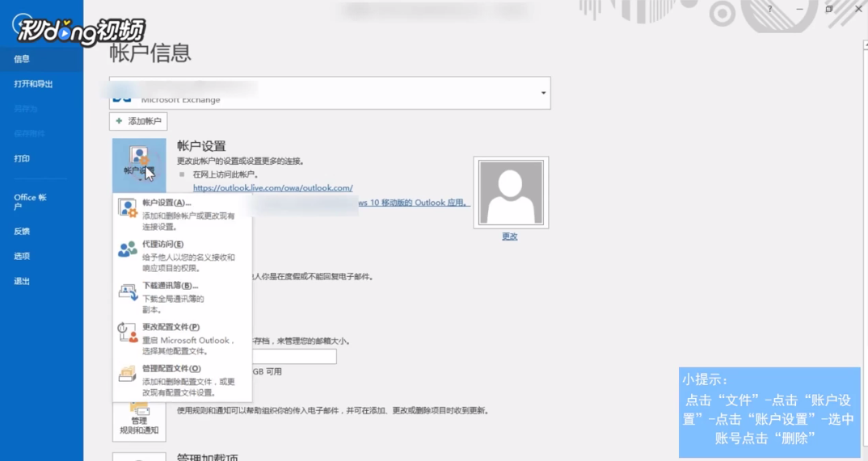
Task: Click the help question mark icon
Action: (769, 9)
